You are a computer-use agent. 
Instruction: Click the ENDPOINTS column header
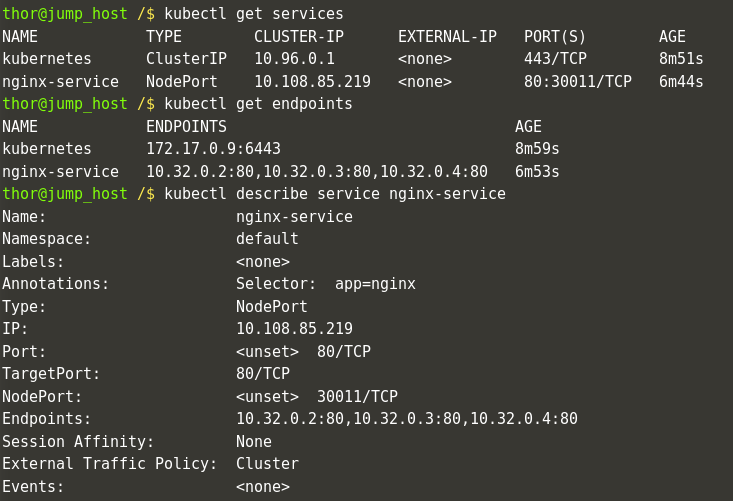186,127
